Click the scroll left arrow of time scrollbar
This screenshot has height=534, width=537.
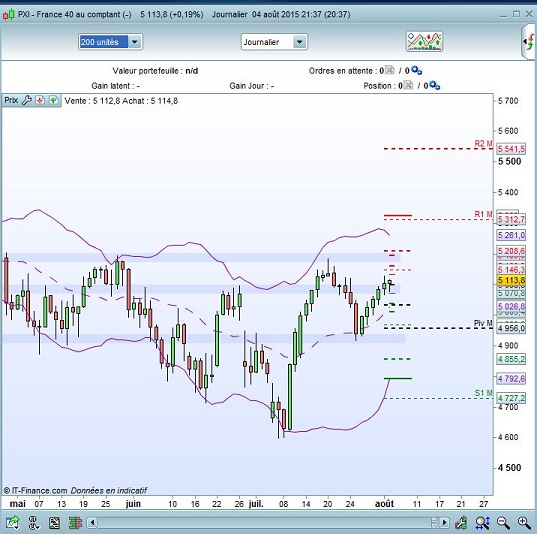pyautogui.click(x=92, y=523)
